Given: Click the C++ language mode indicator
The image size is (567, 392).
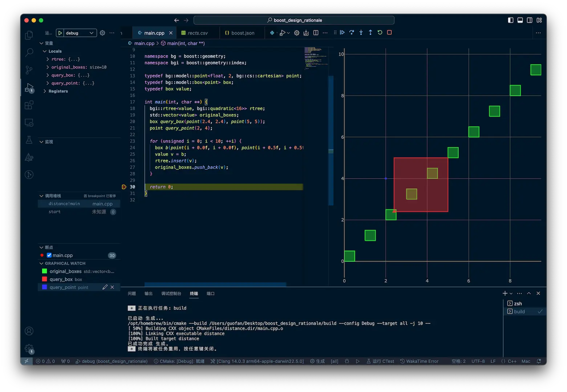Looking at the screenshot, I should [x=512, y=361].
